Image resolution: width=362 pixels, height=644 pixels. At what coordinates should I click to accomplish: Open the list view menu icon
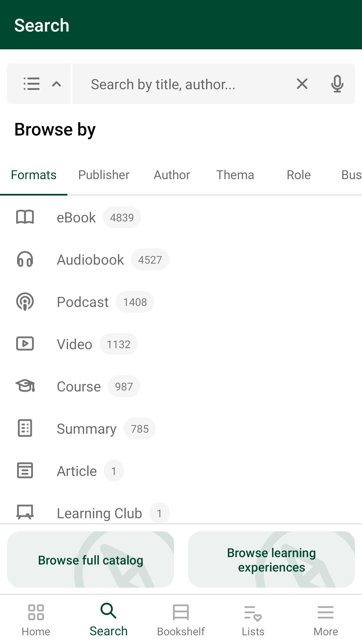(32, 84)
